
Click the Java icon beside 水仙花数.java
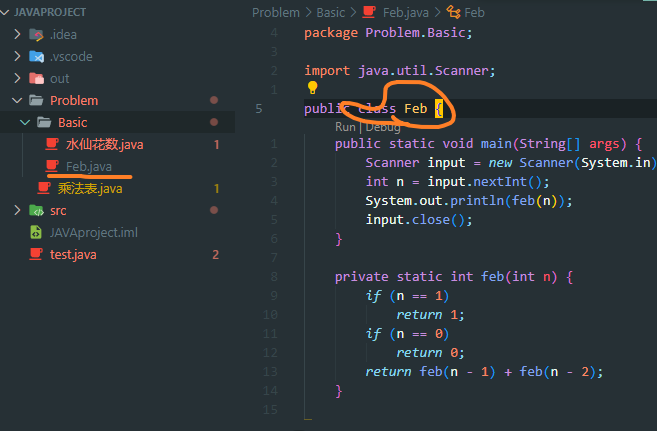click(x=52, y=144)
